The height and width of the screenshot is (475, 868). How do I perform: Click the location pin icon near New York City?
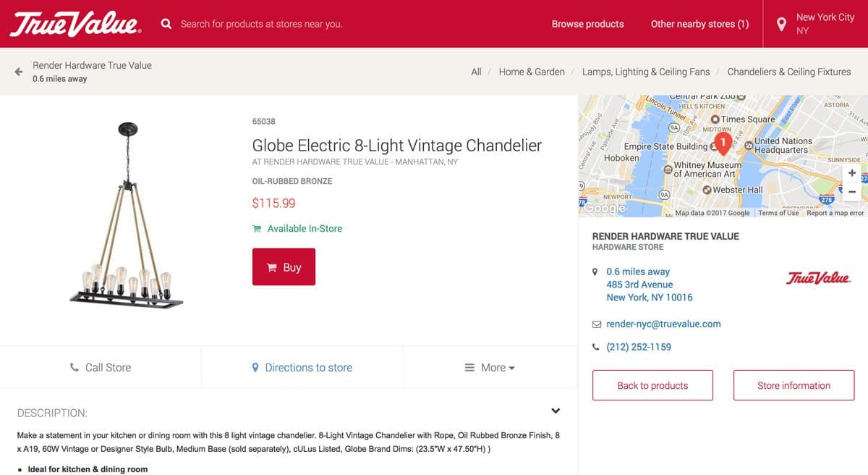tap(781, 25)
